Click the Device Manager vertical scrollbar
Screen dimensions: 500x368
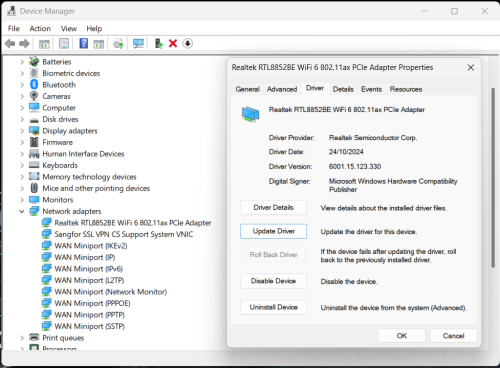click(493, 177)
